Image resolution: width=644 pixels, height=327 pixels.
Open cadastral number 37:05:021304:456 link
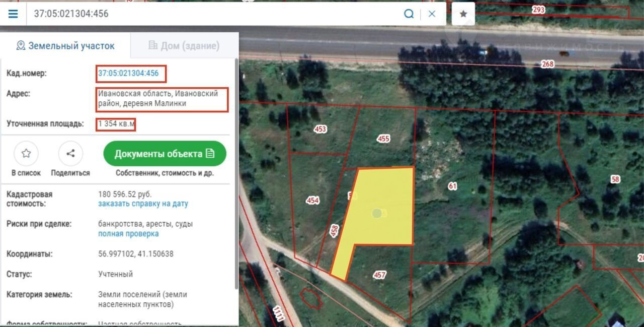128,74
